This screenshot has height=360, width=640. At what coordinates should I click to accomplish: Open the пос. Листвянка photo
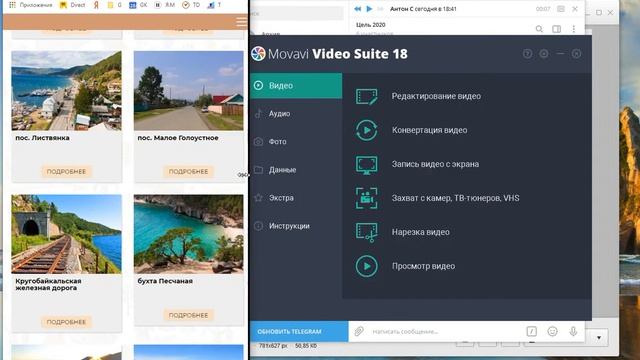pos(67,91)
